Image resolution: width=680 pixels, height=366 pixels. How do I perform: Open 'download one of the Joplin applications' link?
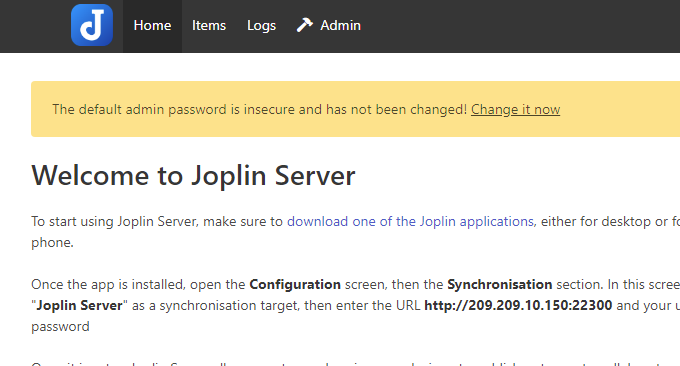(x=410, y=222)
